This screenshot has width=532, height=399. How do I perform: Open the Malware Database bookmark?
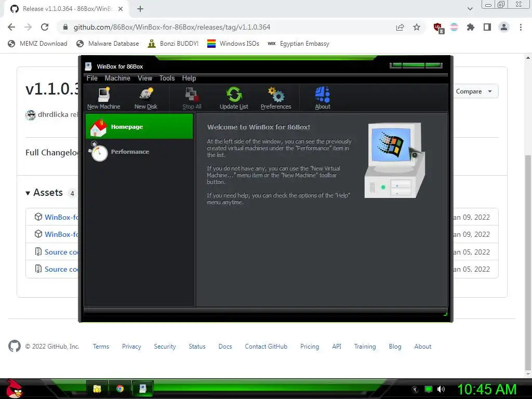[x=108, y=44]
